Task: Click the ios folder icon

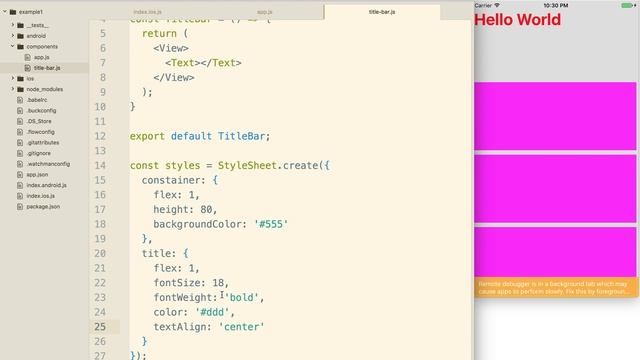Action: click(20, 78)
